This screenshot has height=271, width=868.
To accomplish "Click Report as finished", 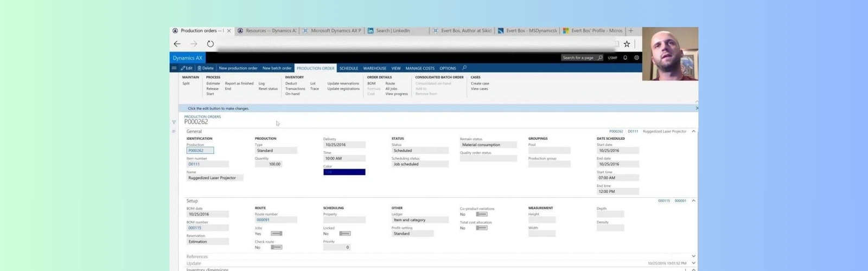I will [x=239, y=83].
